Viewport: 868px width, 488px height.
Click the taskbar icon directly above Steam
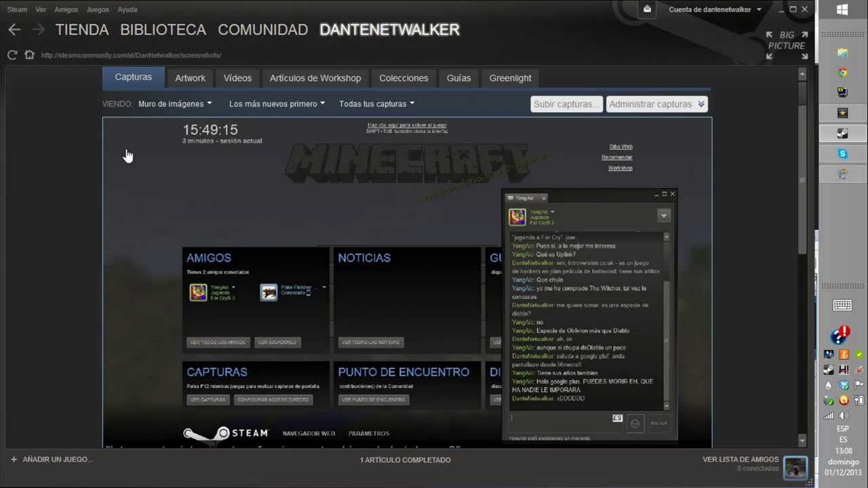(842, 113)
